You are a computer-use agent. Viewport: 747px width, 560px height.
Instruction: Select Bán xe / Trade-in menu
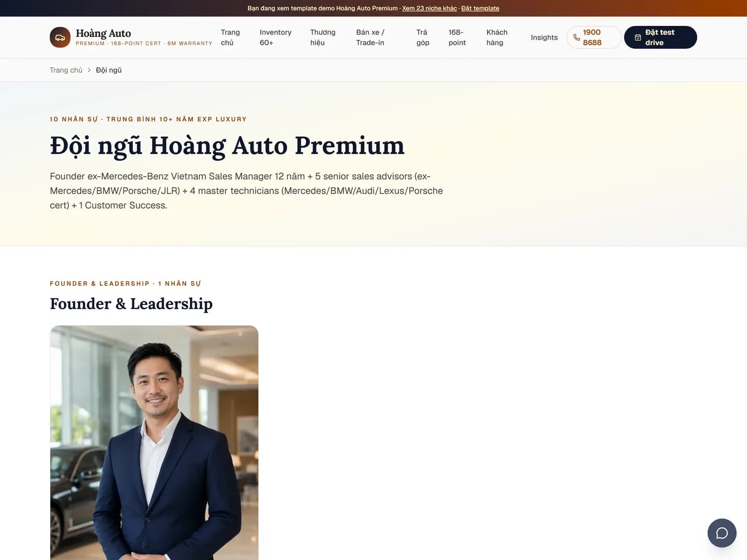point(370,37)
